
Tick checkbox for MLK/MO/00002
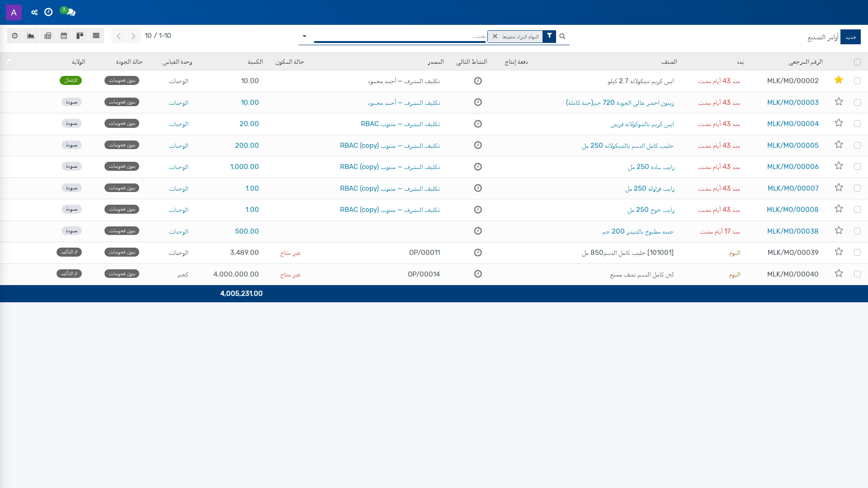click(x=857, y=81)
